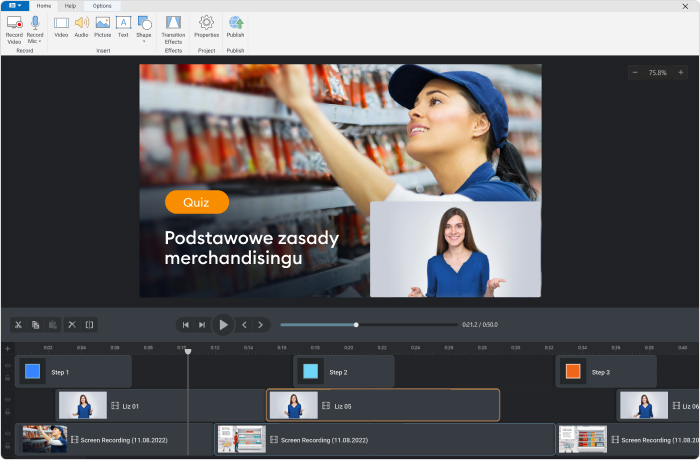Screen dimensions: 700x460
Task: Click the unplayed part of progress bar
Action: click(408, 325)
